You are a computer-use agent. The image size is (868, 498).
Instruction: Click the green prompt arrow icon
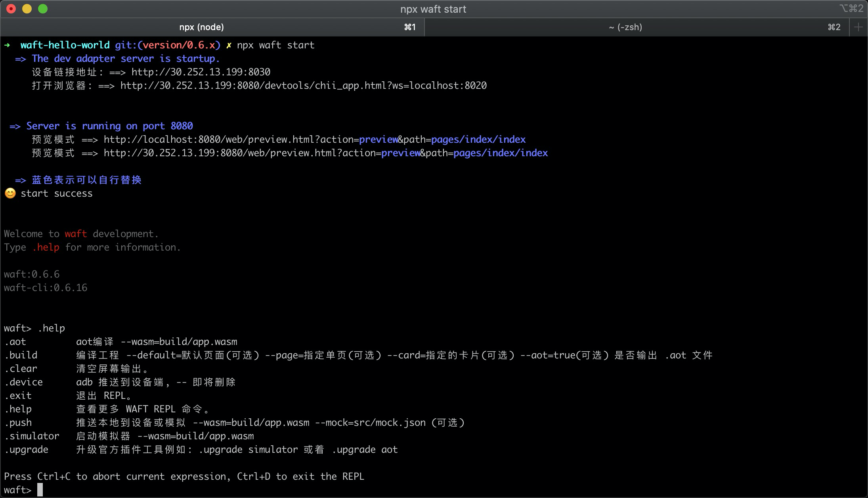[x=7, y=45]
